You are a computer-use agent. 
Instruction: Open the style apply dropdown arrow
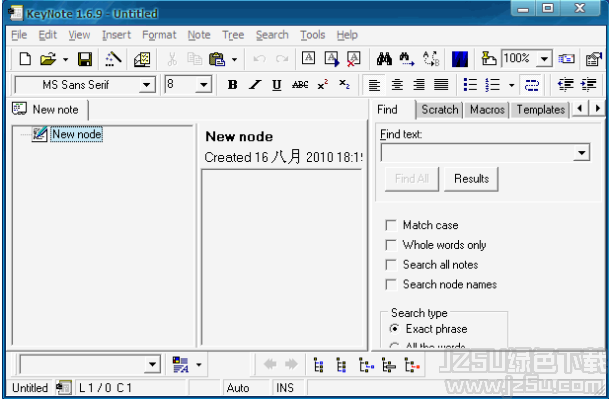[199, 365]
